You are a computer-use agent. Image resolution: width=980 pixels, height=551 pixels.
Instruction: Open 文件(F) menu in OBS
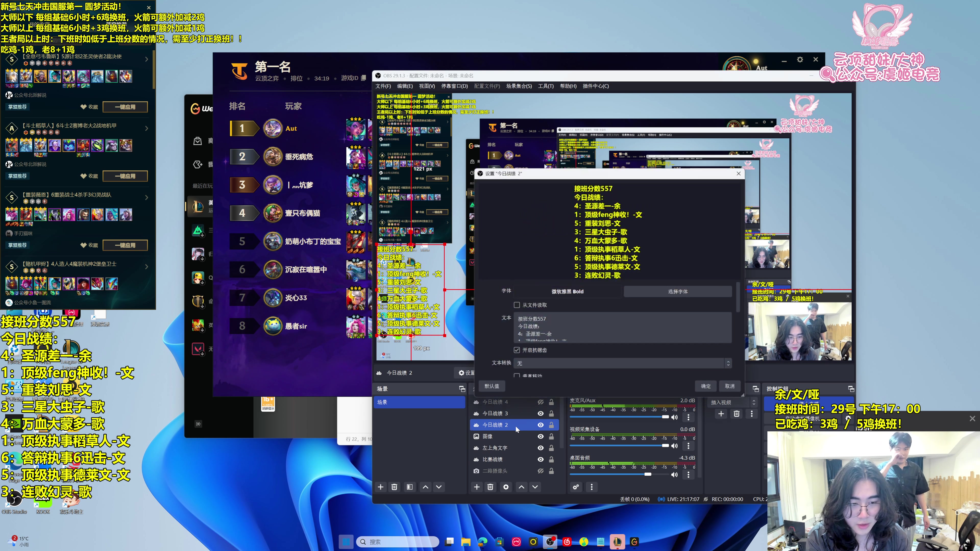coord(383,86)
